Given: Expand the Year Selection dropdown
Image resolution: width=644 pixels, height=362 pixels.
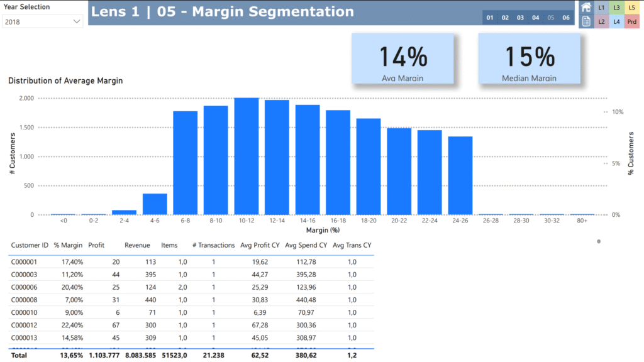Looking at the screenshot, I should pyautogui.click(x=43, y=21).
